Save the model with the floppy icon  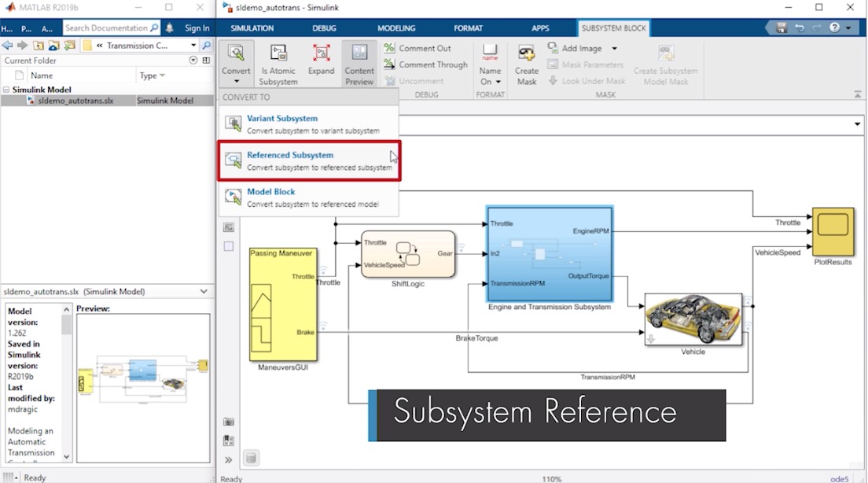781,28
